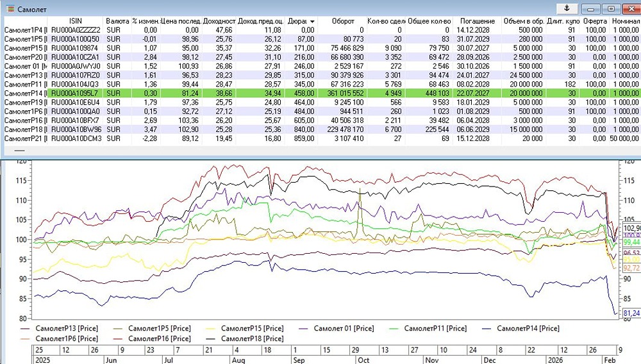This screenshot has height=364, width=641.
Task: Click nominal value 50 000,00
Action: [x=624, y=138]
